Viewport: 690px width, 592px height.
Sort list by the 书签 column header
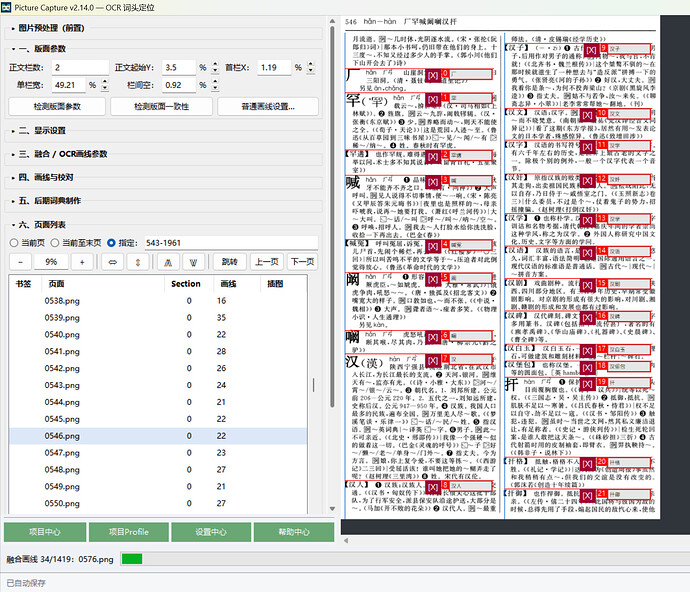pyautogui.click(x=23, y=284)
